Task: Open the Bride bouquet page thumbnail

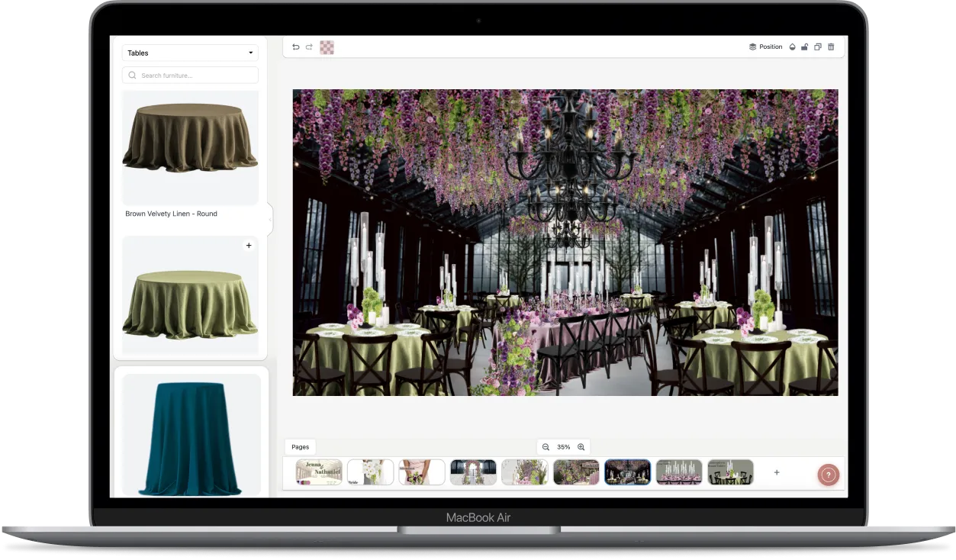Action: [371, 472]
